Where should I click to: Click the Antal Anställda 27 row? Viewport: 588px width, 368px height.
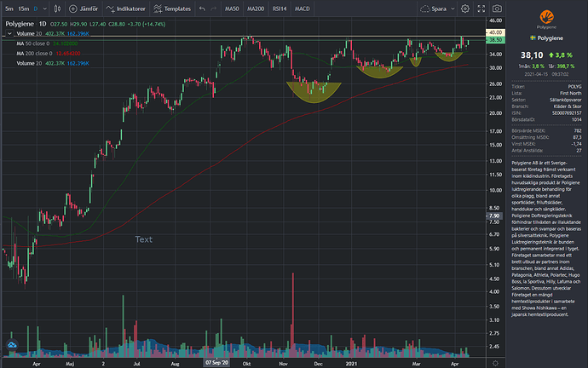pos(547,150)
